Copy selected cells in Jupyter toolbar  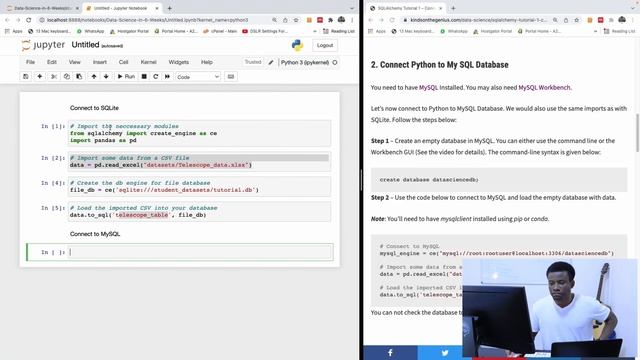(67, 77)
